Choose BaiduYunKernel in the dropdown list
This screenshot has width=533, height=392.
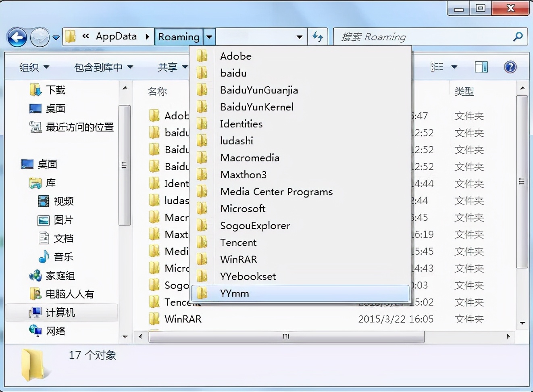tap(301, 107)
